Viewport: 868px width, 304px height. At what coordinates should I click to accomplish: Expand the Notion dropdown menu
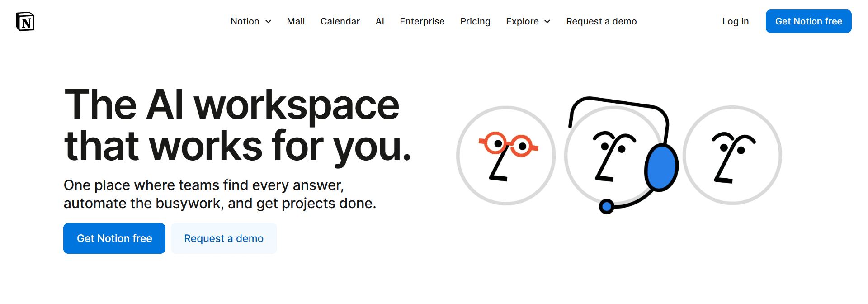click(x=251, y=21)
